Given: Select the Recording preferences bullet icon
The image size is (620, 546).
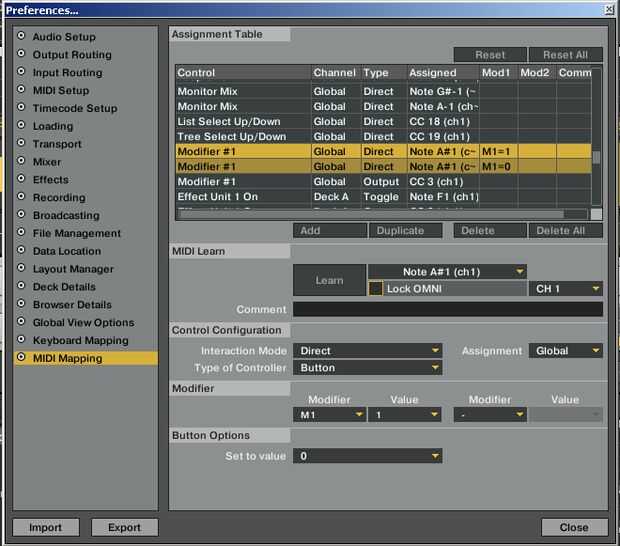Looking at the screenshot, I should (x=21, y=196).
